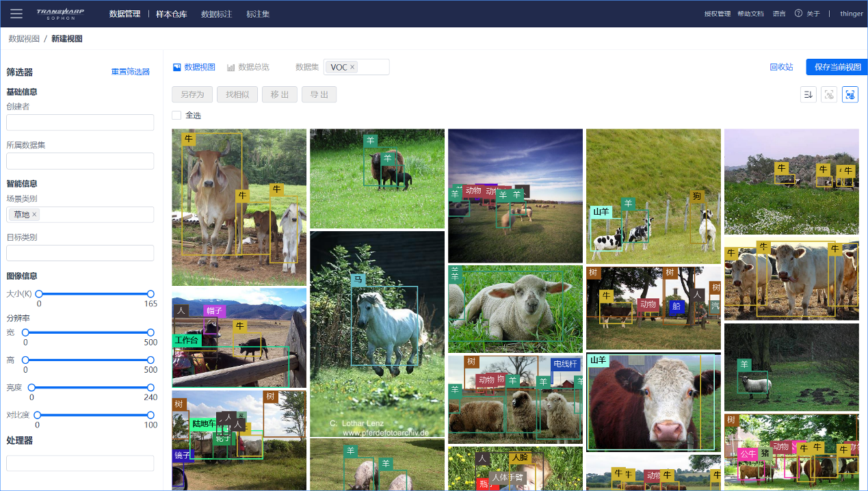Open the 数据标注 menu in the top bar
Viewport: 868px width, 491px height.
215,14
